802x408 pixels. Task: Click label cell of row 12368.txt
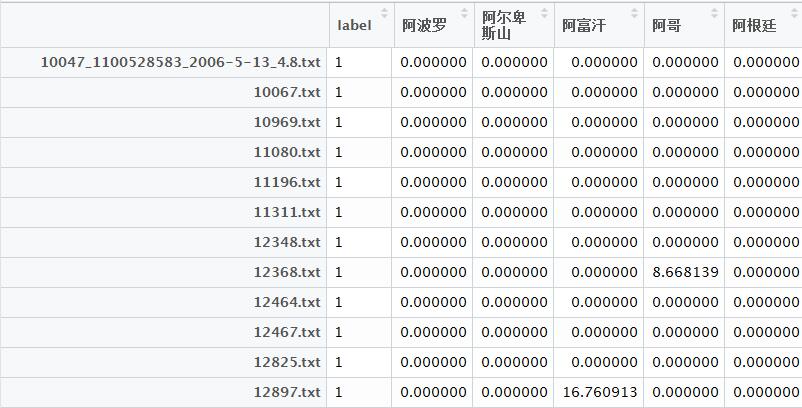[x=359, y=273]
